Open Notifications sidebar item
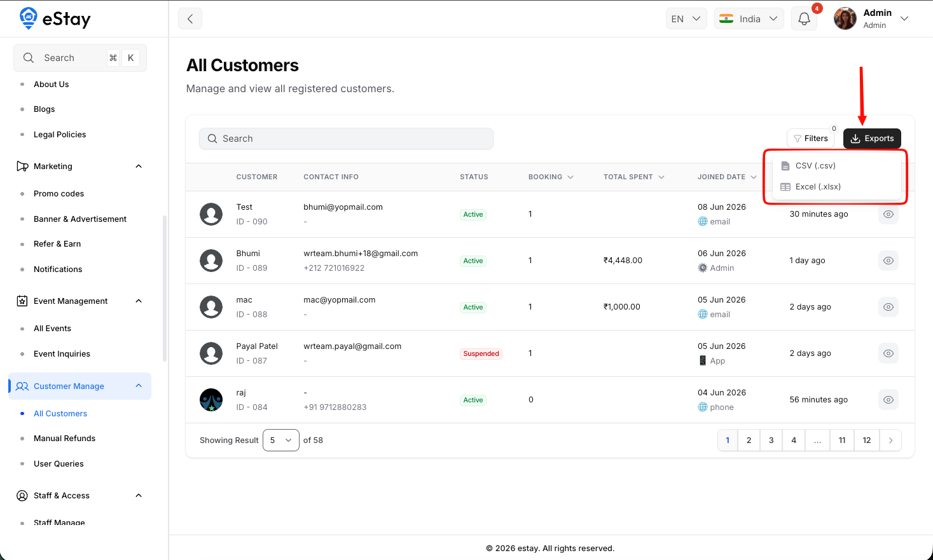Screen dimensions: 933x560 58,270
